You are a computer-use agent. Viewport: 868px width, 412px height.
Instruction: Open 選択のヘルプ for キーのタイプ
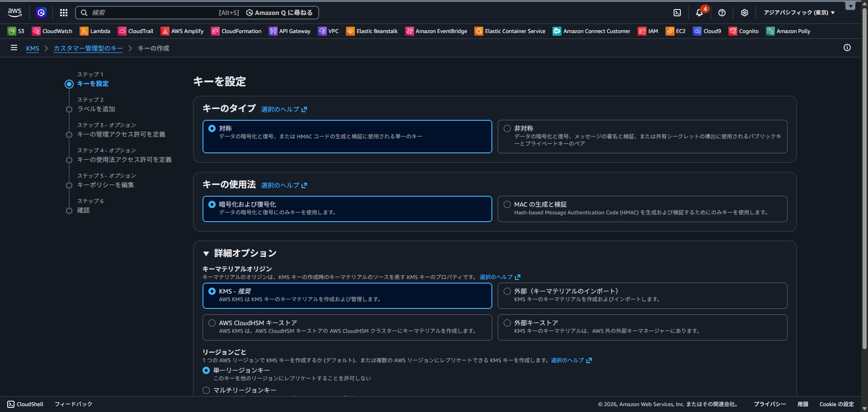tap(284, 109)
